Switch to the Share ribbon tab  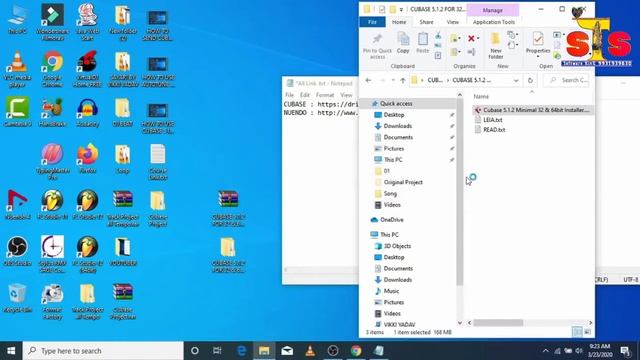click(426, 22)
